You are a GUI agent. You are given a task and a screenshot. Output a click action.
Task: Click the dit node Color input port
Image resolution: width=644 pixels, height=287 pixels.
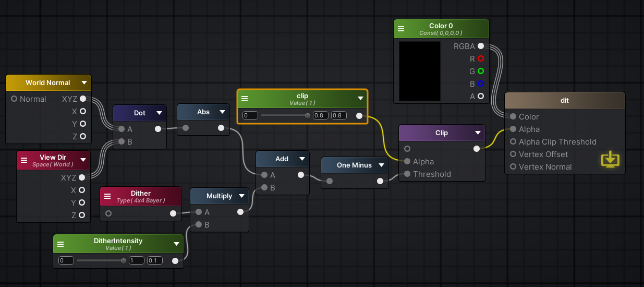click(513, 117)
